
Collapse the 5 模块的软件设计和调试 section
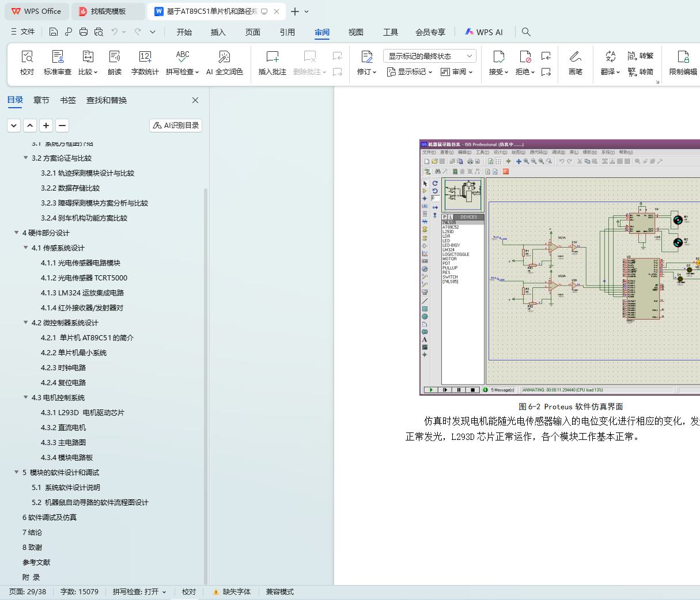click(x=16, y=472)
